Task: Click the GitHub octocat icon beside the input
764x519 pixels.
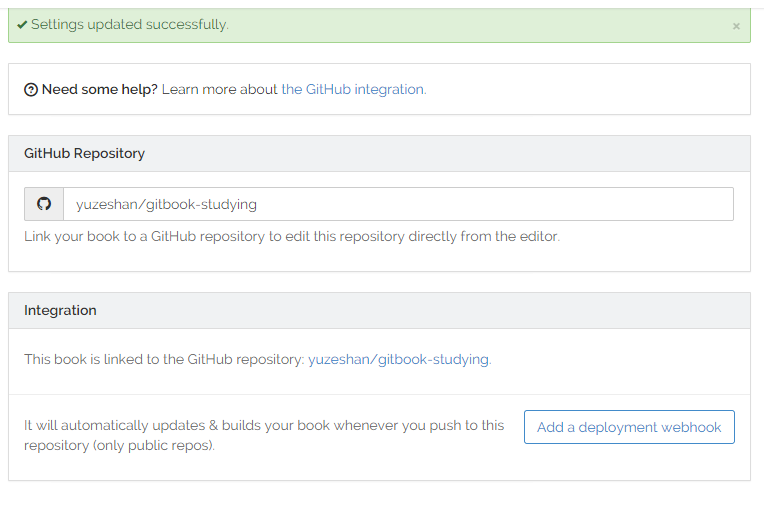Action: (44, 204)
